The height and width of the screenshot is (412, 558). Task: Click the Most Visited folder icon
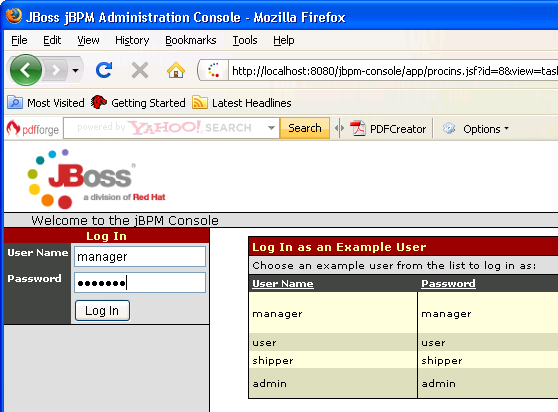tap(15, 102)
